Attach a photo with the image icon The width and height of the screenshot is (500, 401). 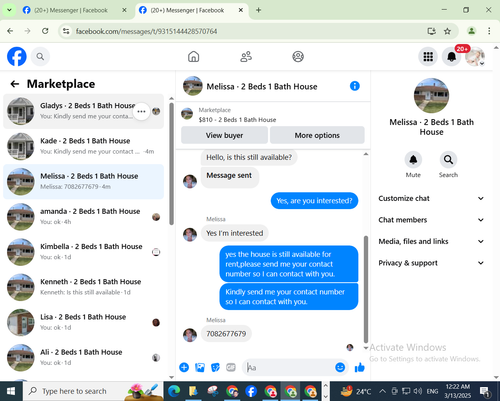tap(200, 367)
